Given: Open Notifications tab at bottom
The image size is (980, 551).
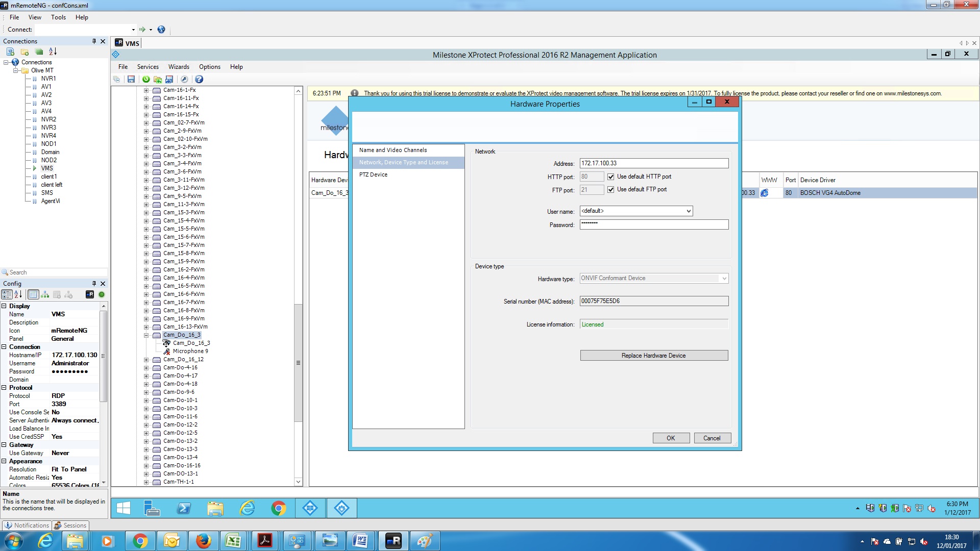Looking at the screenshot, I should 27,525.
